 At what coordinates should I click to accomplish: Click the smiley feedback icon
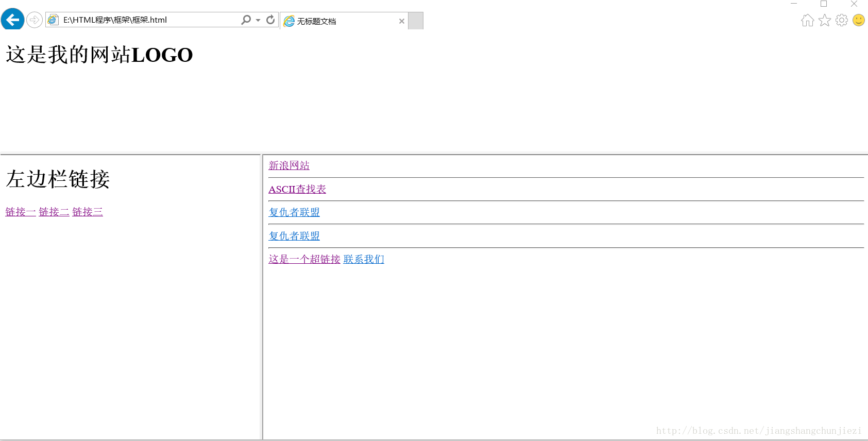coord(859,20)
